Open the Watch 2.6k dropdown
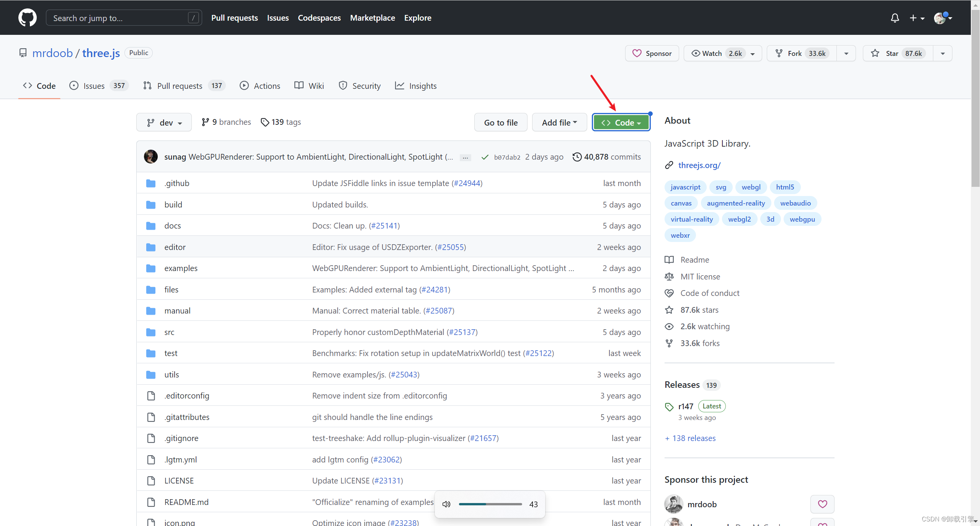 point(723,53)
